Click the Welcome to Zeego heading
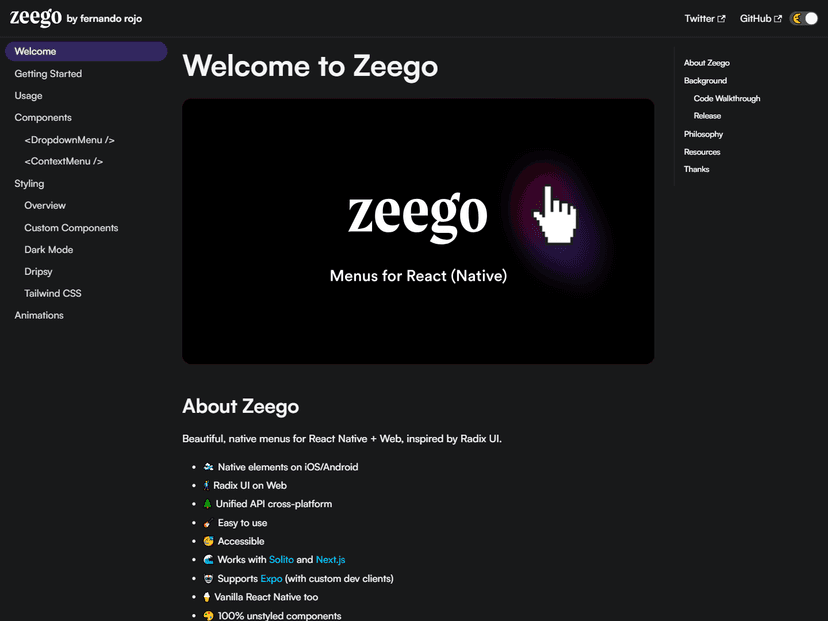This screenshot has width=828, height=621. 310,67
